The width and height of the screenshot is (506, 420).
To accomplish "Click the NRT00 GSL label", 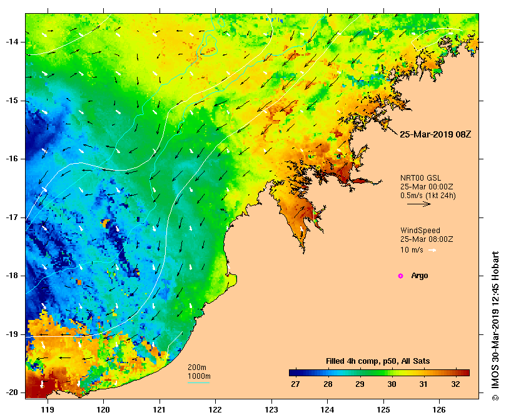I will coord(420,177).
